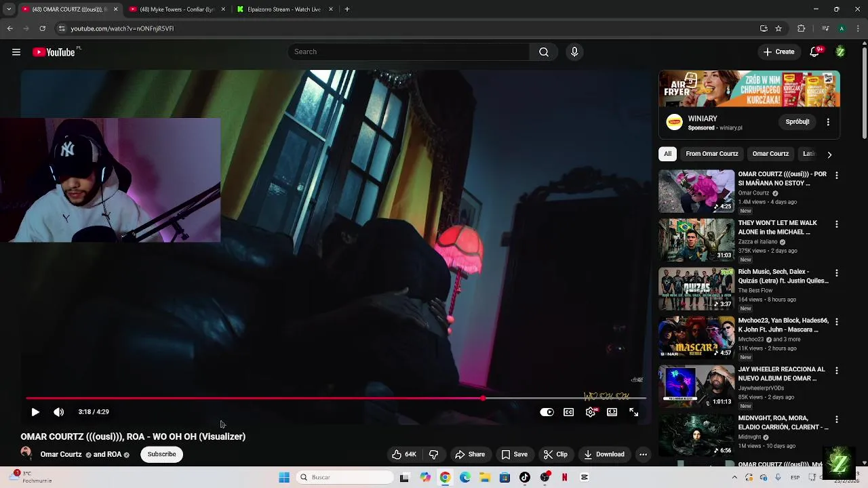This screenshot has width=868, height=488.
Task: Bookmark this page with star icon
Action: coord(778,28)
